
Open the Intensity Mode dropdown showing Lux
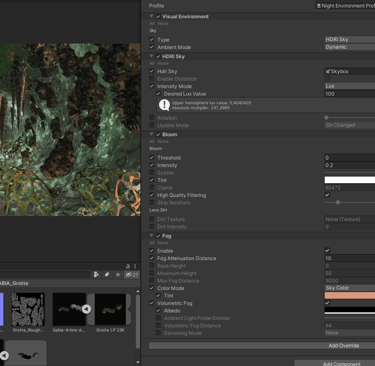point(350,86)
